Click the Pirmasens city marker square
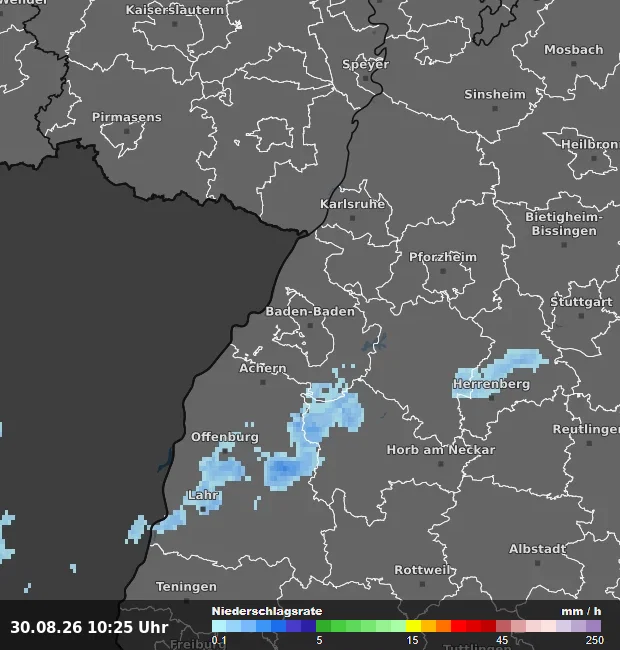Viewport: 620px width, 650px height. click(127, 131)
